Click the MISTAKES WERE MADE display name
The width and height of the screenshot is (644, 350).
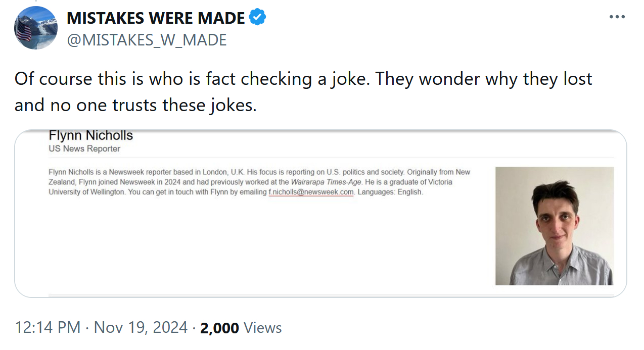coord(156,18)
